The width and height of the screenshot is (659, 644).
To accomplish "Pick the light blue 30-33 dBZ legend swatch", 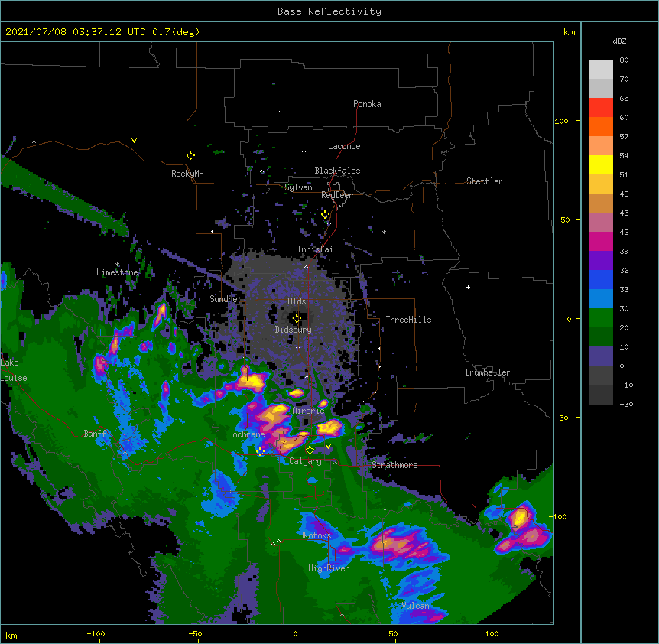I will point(601,298).
